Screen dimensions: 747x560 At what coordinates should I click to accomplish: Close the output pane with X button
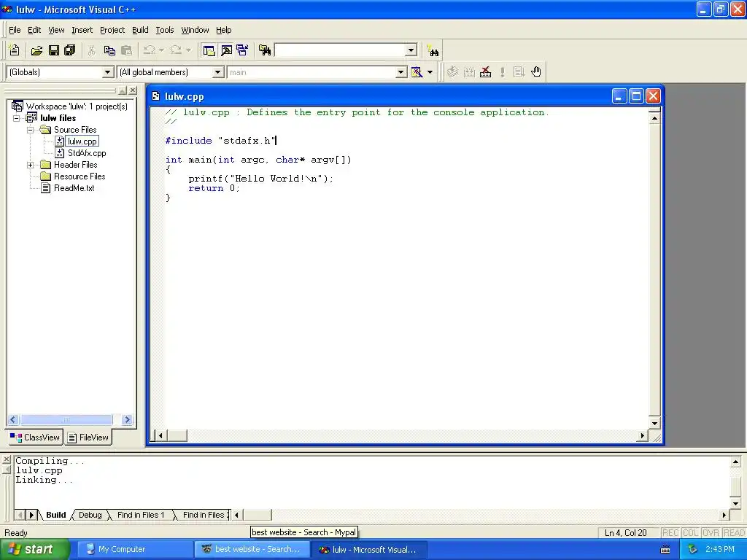[x=6, y=459]
